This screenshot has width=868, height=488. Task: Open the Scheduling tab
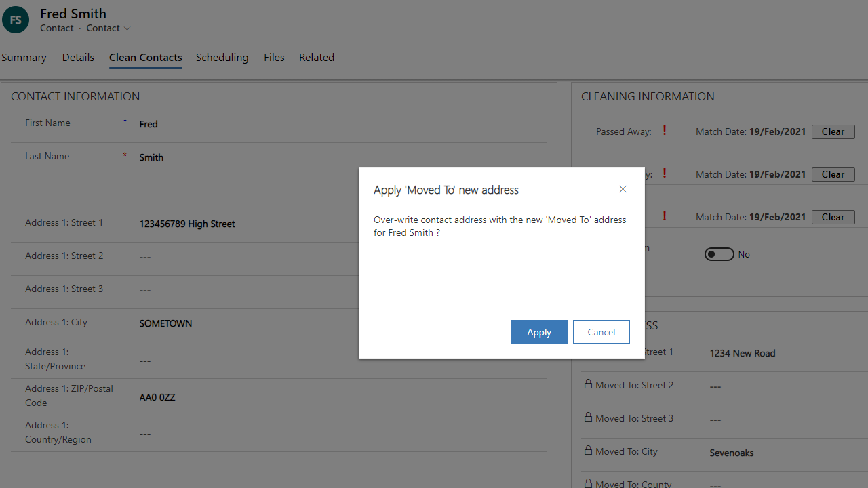point(222,58)
